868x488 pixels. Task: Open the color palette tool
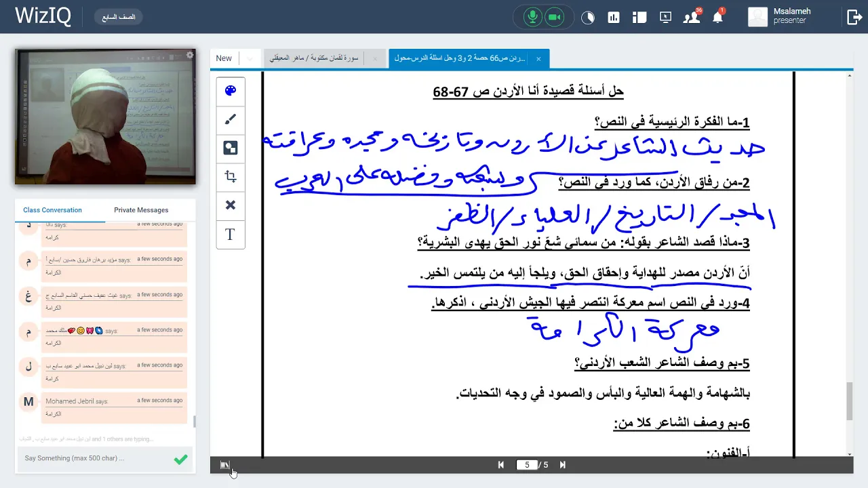click(x=231, y=91)
